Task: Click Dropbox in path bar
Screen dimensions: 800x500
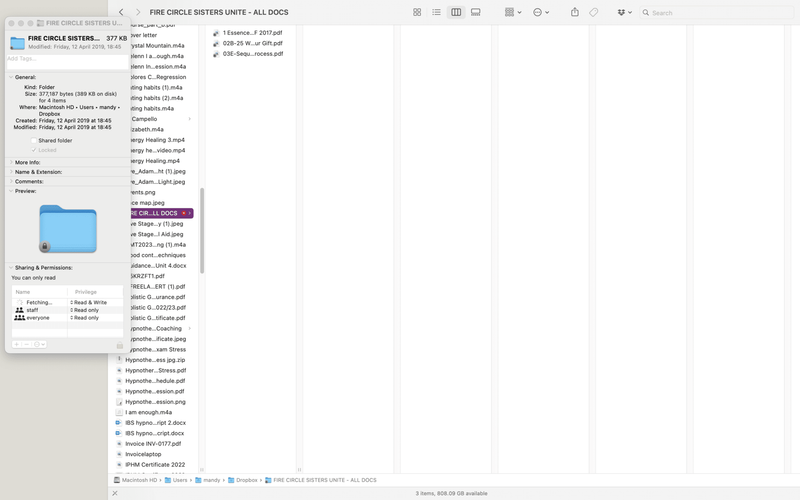Action: tap(243, 480)
